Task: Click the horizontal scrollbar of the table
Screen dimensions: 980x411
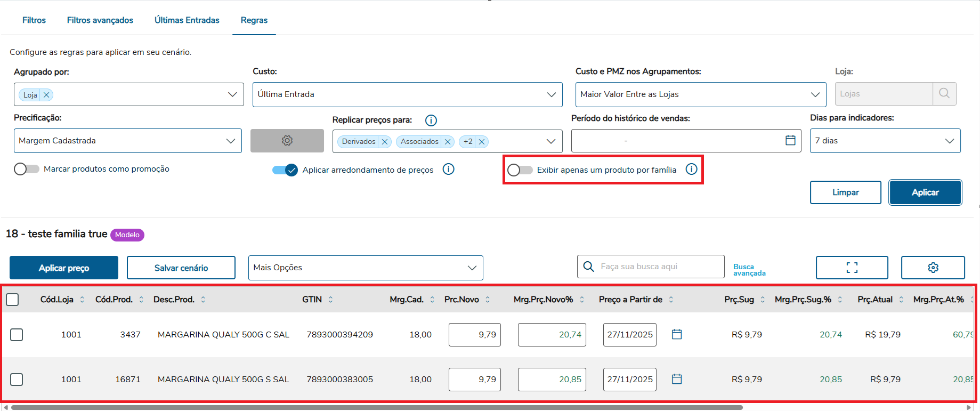Action: [377, 407]
